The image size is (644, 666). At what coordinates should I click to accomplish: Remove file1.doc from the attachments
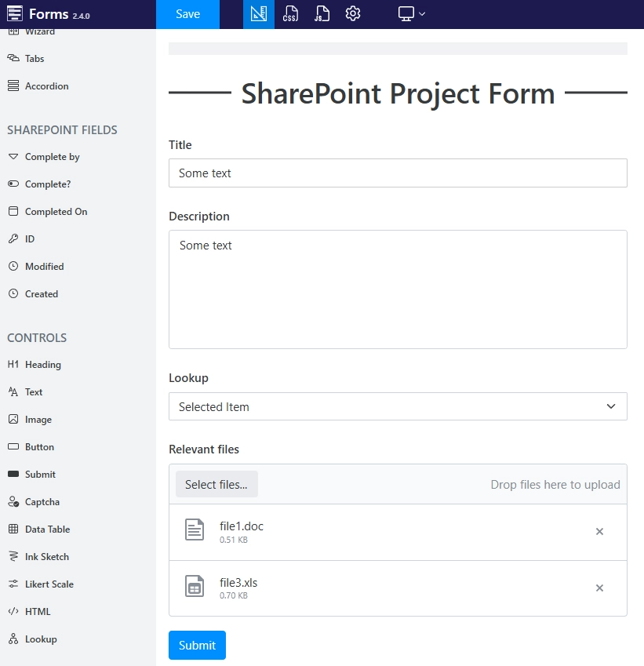599,531
